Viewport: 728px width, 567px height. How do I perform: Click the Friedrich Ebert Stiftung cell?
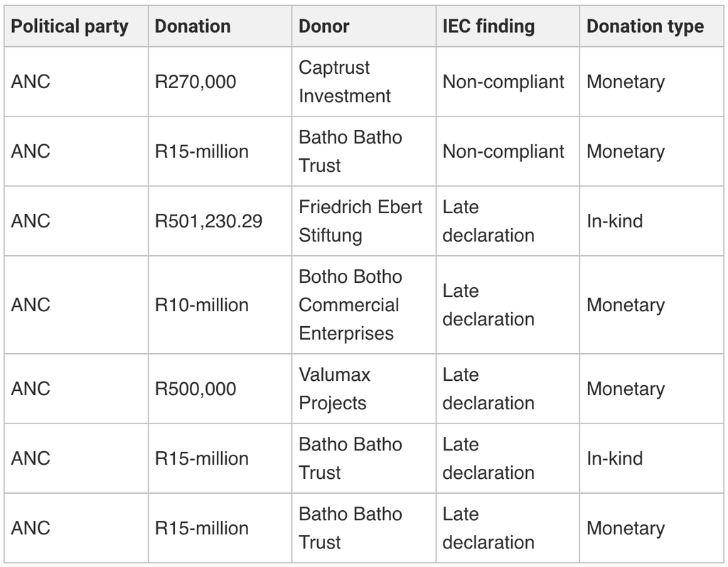tap(364, 221)
